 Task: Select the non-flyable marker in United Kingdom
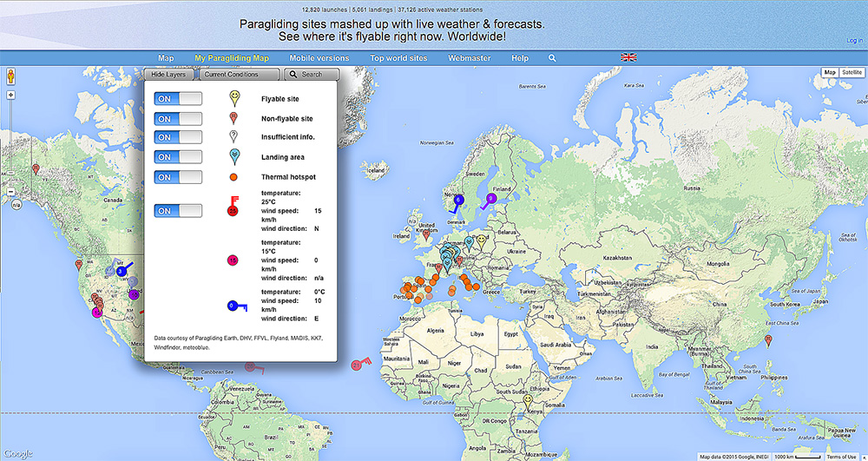point(425,234)
